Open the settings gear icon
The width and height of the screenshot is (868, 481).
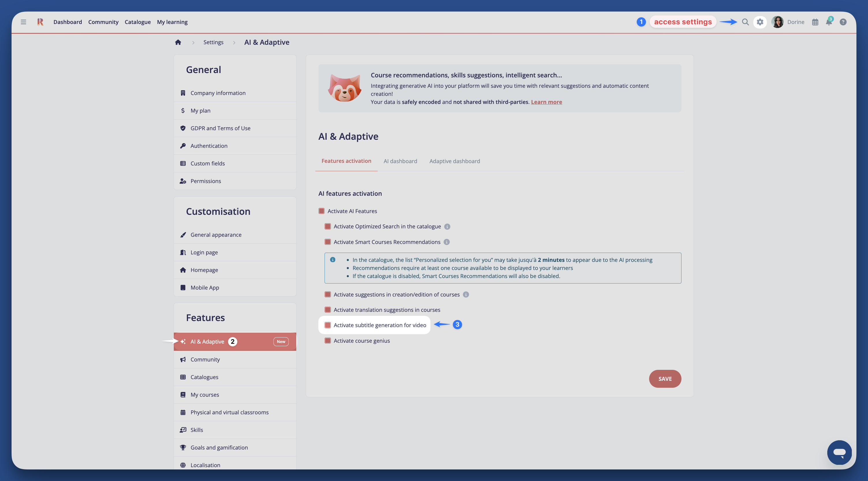pyautogui.click(x=760, y=22)
